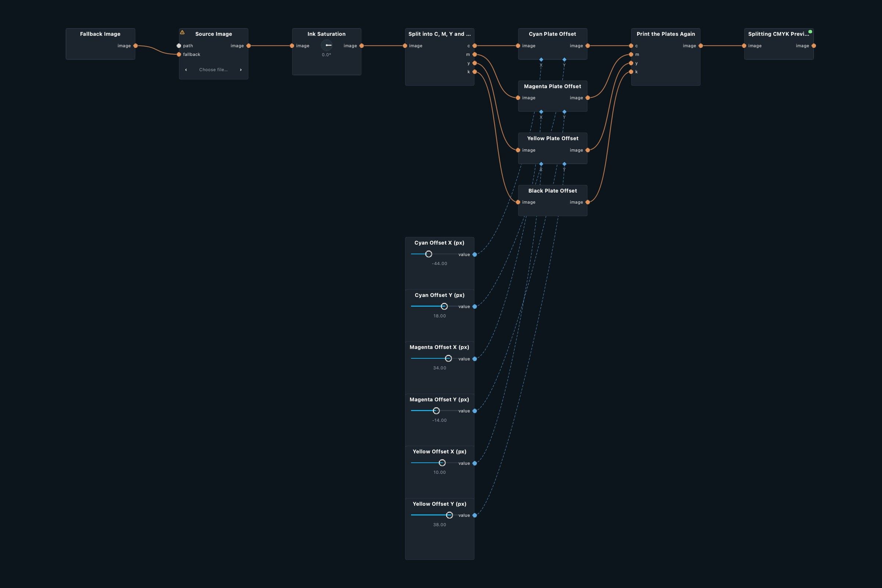Click the Fallback Image output port
This screenshot has height=588, width=882.
(x=136, y=46)
